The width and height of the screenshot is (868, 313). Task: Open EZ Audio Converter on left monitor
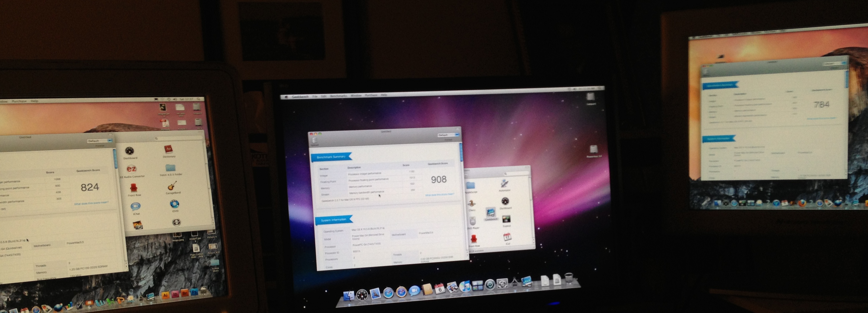click(131, 169)
